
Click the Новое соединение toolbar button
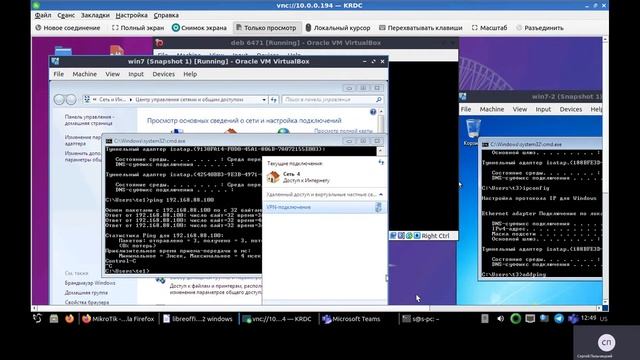coord(68,28)
